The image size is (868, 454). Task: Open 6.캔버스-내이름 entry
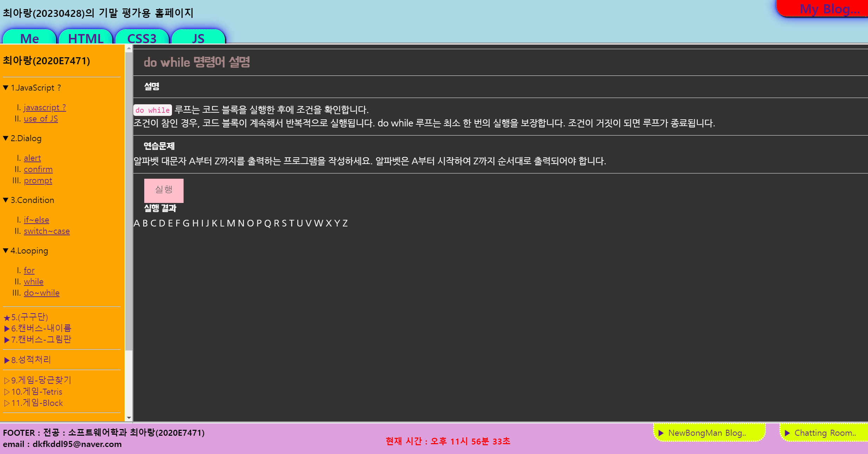tap(38, 328)
